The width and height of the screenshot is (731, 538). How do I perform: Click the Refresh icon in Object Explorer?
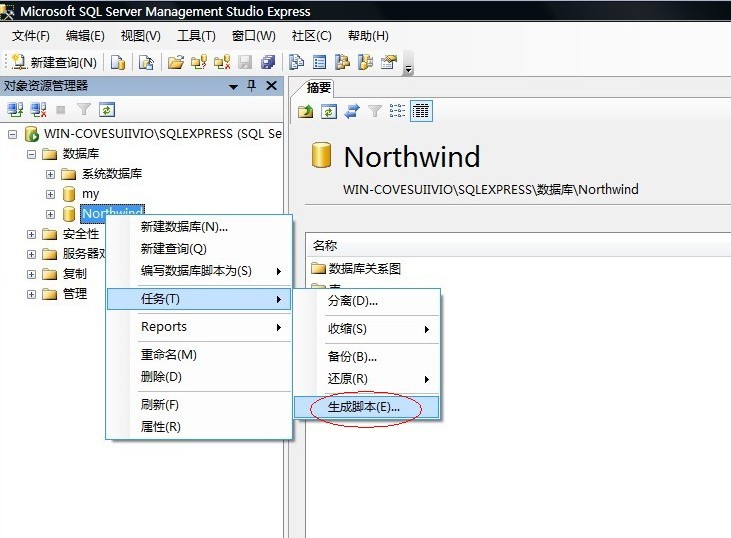click(107, 110)
